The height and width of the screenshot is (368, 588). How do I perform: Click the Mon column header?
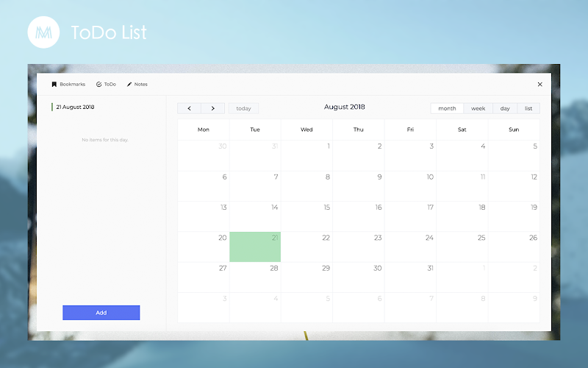204,130
